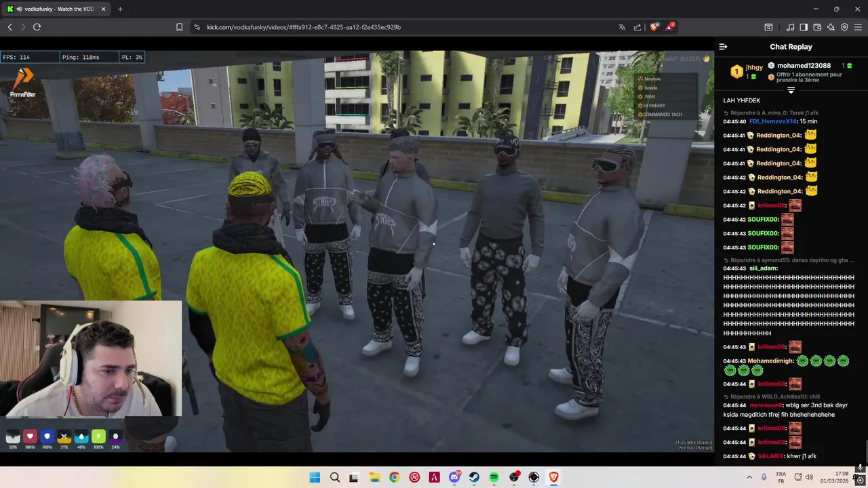Go forward to the next browser page
The width and height of the screenshot is (868, 488).
23,27
